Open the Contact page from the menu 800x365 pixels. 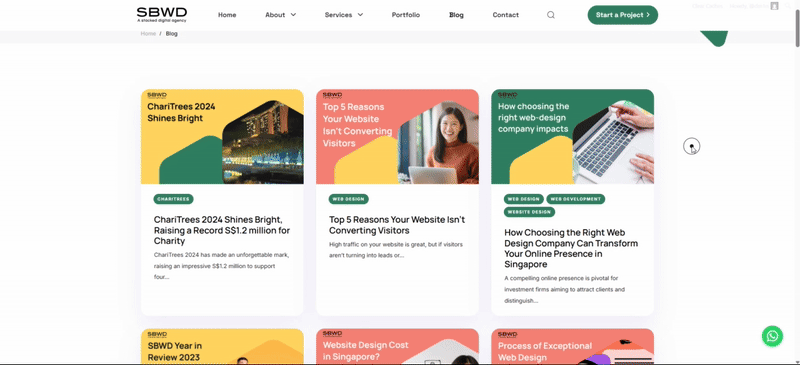pos(506,15)
